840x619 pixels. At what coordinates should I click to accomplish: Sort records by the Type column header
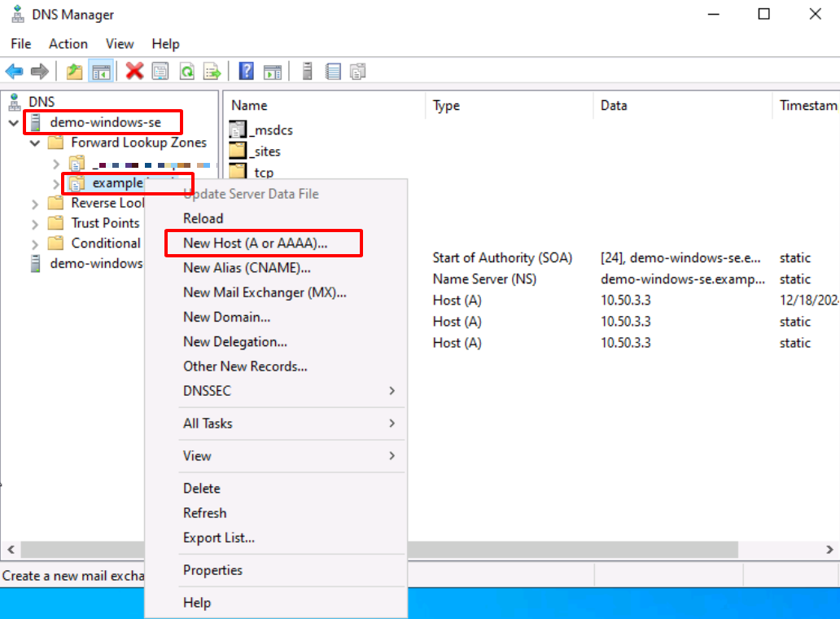click(x=446, y=106)
